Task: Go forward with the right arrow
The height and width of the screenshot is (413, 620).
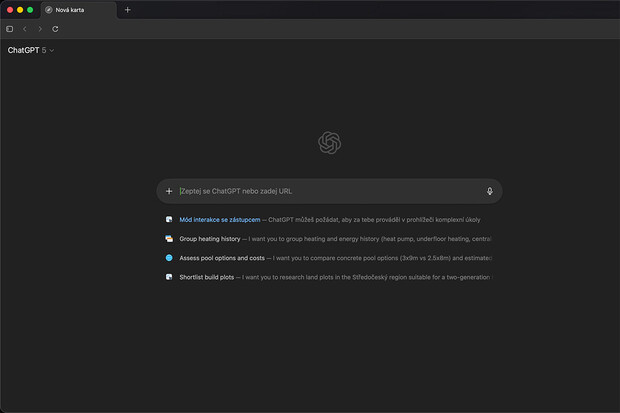Action: [40, 29]
